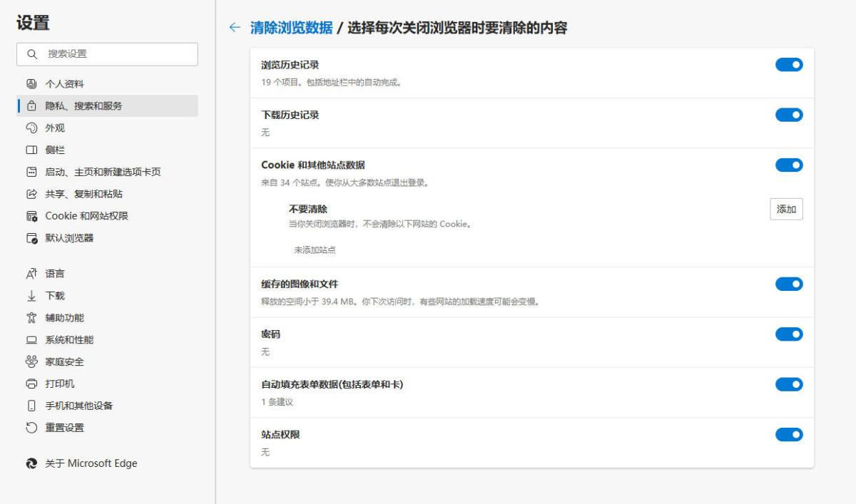Disable the 密码 clearing toggle
Image resolution: width=856 pixels, height=504 pixels.
(789, 334)
